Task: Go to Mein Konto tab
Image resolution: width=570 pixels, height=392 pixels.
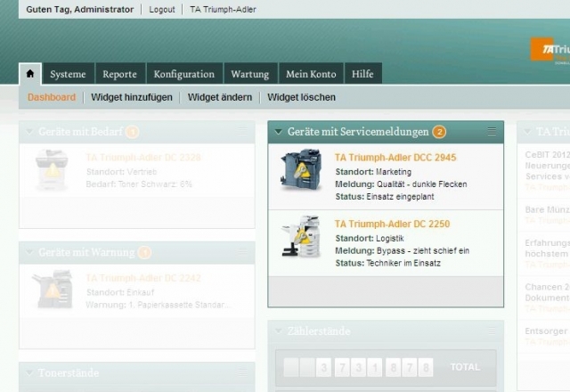Action: 311,74
